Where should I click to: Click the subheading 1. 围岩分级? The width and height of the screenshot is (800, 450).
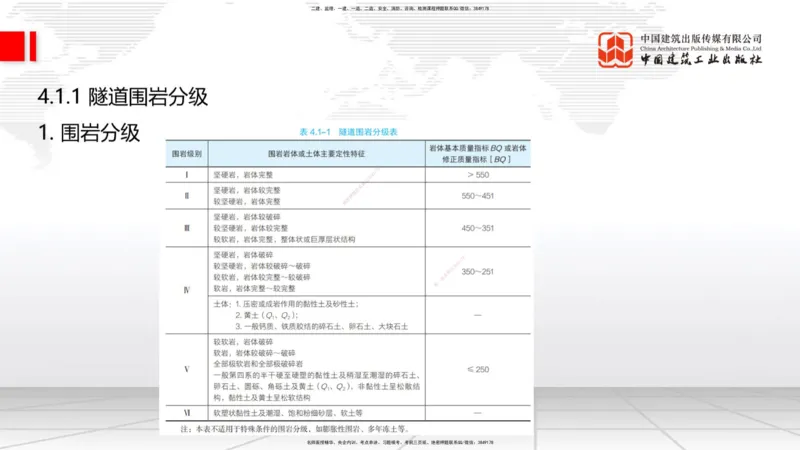coord(89,133)
